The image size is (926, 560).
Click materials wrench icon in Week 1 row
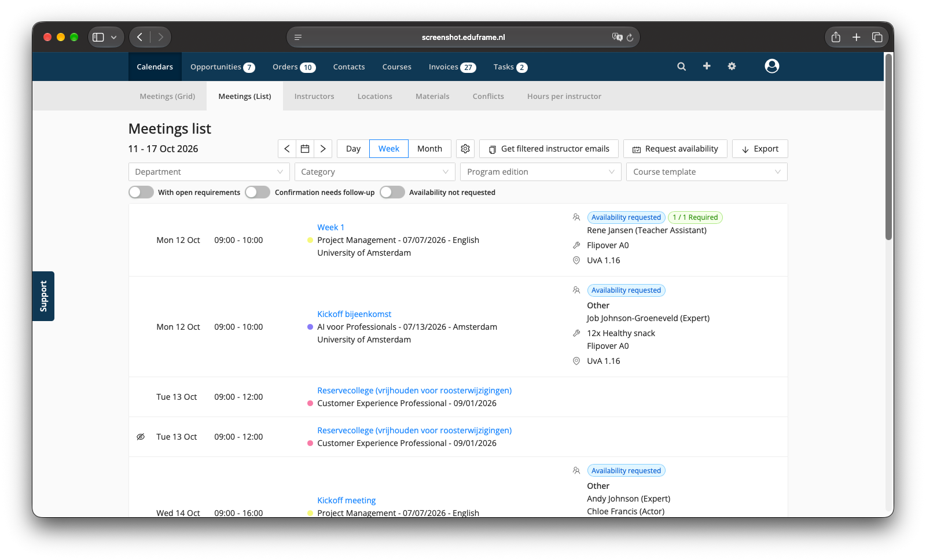(576, 245)
